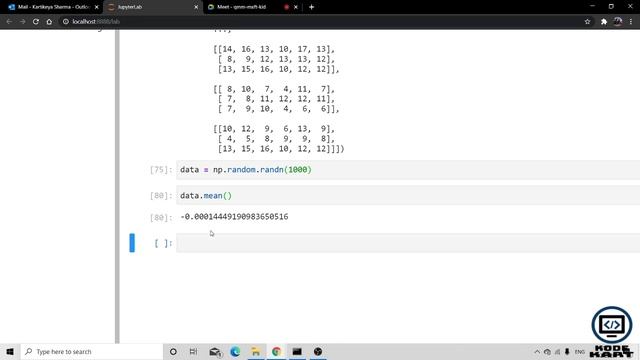
Task: Launch Microsoft Edge from taskbar
Action: 235,351
